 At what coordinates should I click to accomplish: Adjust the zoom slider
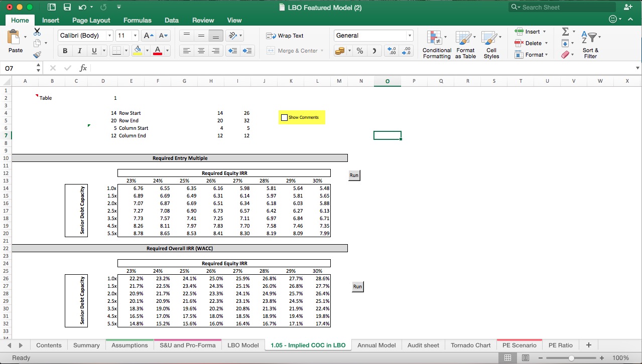[572, 357]
